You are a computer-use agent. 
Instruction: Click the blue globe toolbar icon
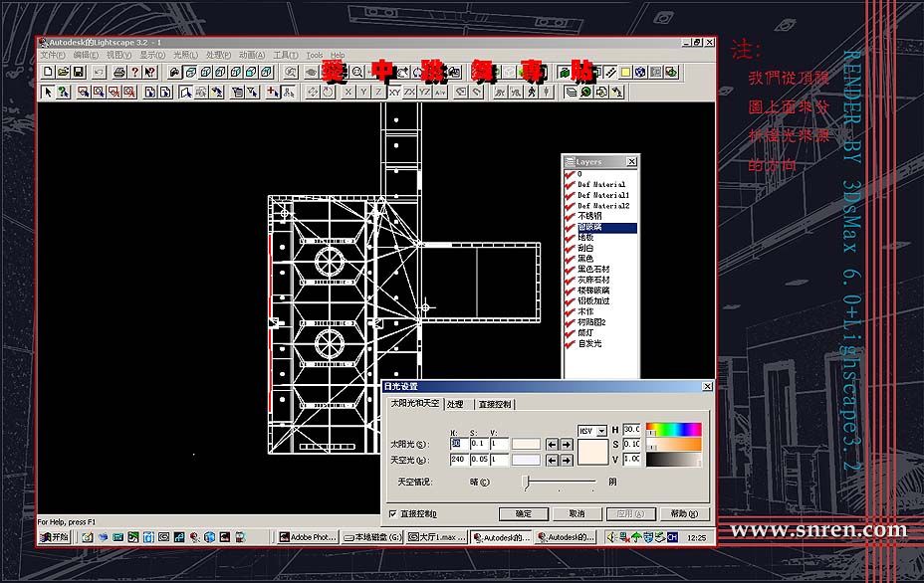pyautogui.click(x=640, y=72)
